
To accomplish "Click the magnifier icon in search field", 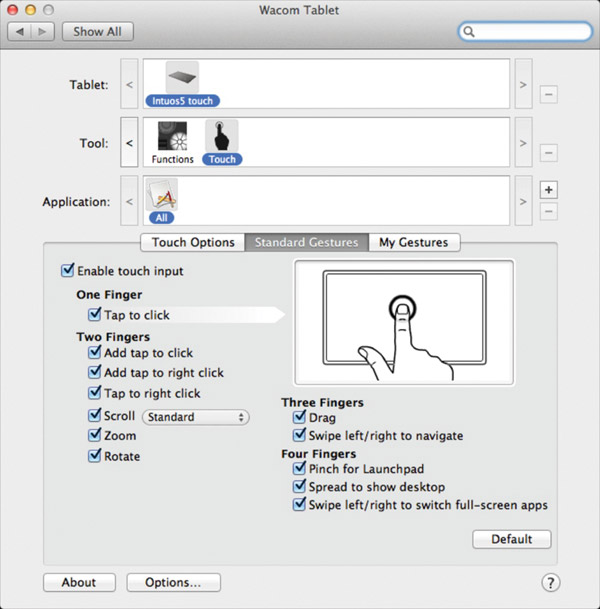I will (x=469, y=31).
